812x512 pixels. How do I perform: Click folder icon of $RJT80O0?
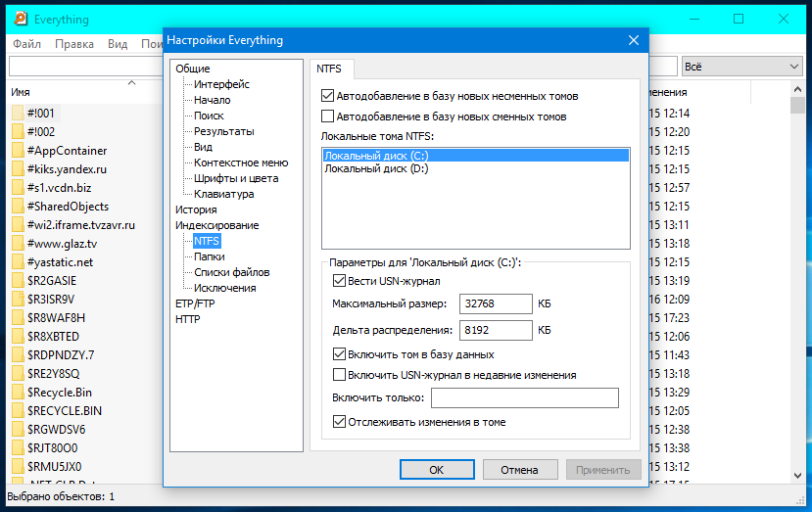(18, 448)
